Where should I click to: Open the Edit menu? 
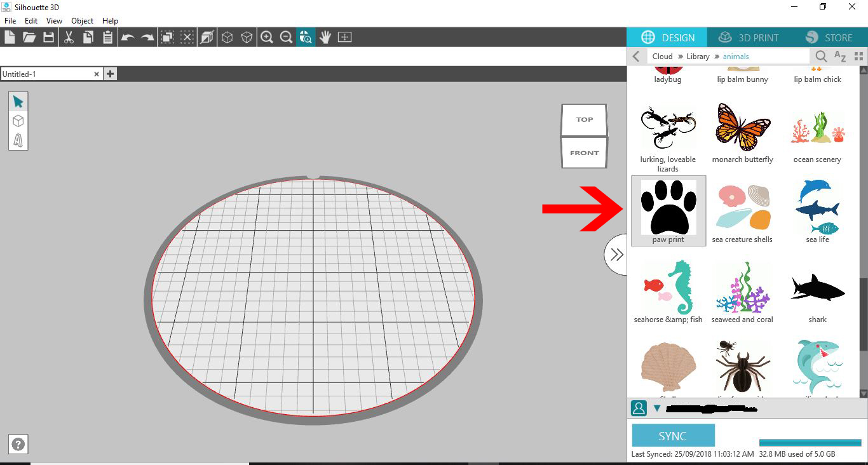click(31, 21)
